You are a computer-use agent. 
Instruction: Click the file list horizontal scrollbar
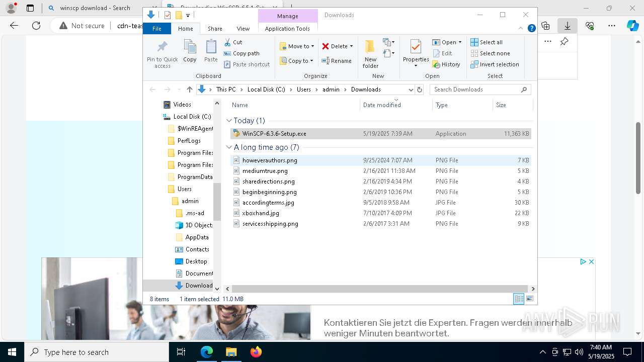click(380, 289)
